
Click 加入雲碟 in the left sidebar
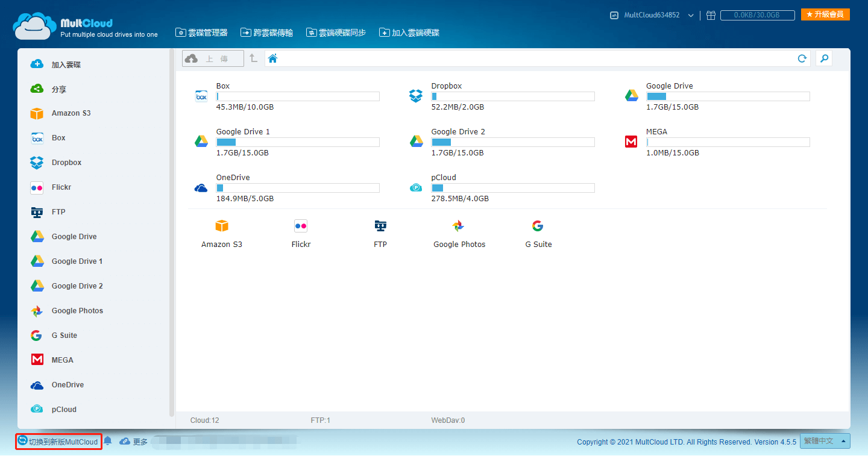[66, 64]
